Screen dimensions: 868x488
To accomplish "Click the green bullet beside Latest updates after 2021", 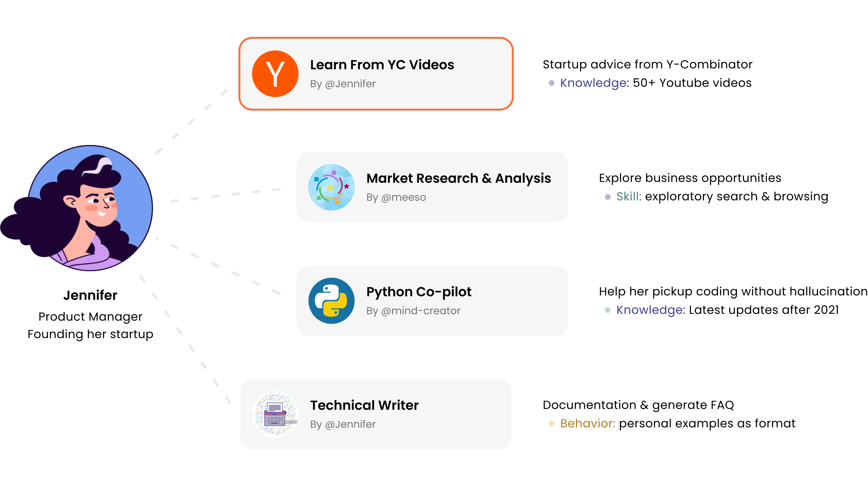I will pyautogui.click(x=608, y=310).
